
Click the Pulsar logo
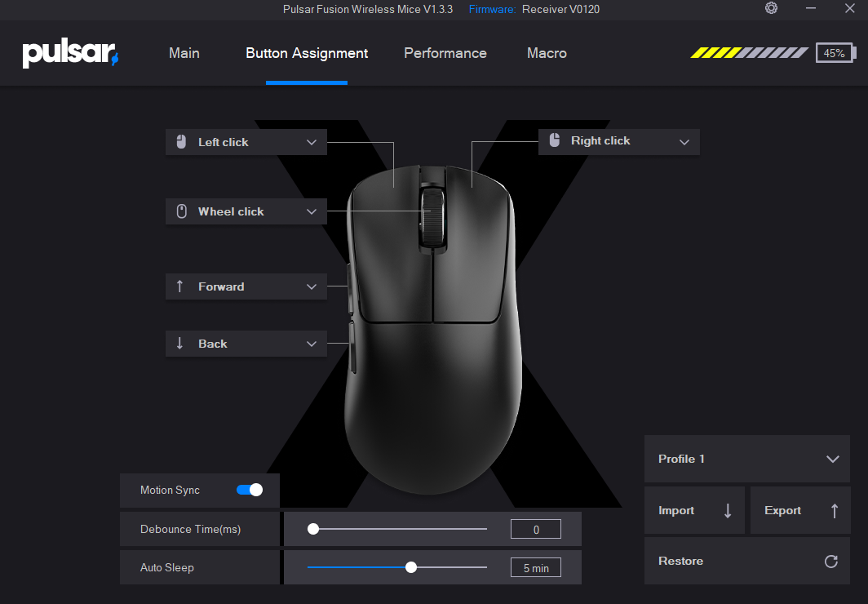point(70,54)
